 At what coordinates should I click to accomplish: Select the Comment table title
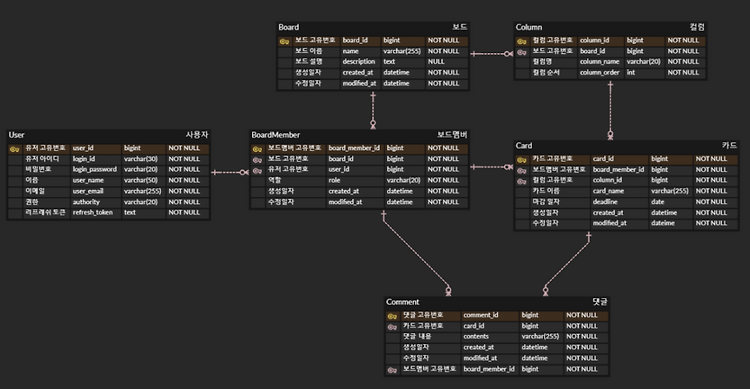402,302
